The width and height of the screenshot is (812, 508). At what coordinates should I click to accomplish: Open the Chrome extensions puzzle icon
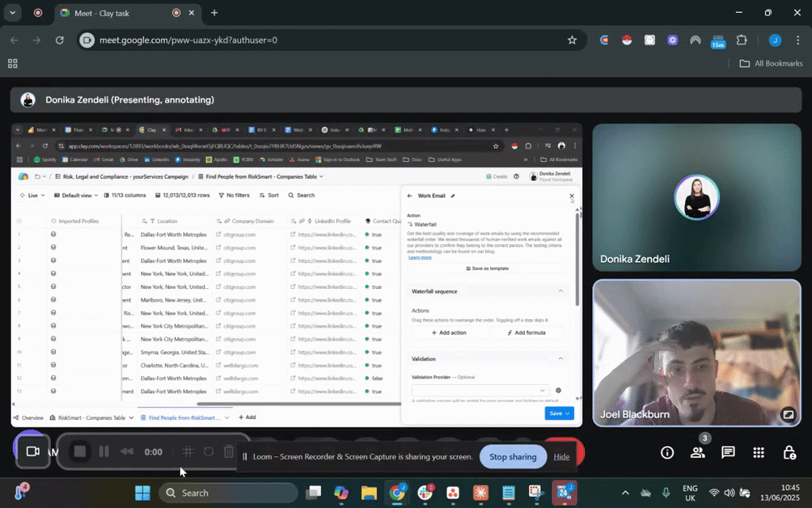741,40
